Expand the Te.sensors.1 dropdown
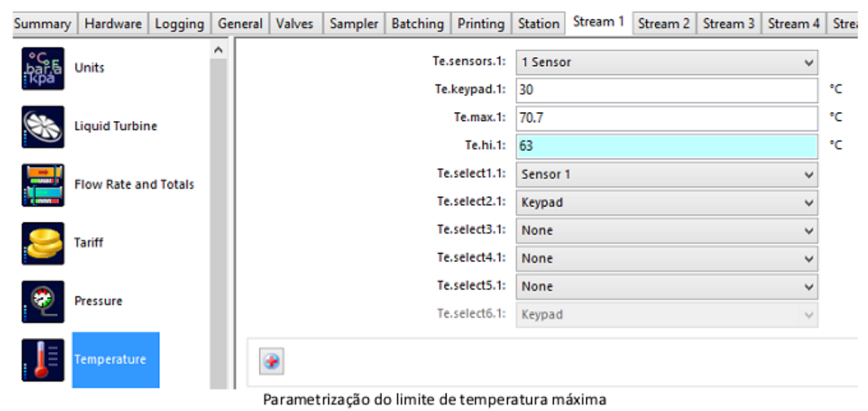Viewport: 868px width, 411px height. click(x=666, y=63)
